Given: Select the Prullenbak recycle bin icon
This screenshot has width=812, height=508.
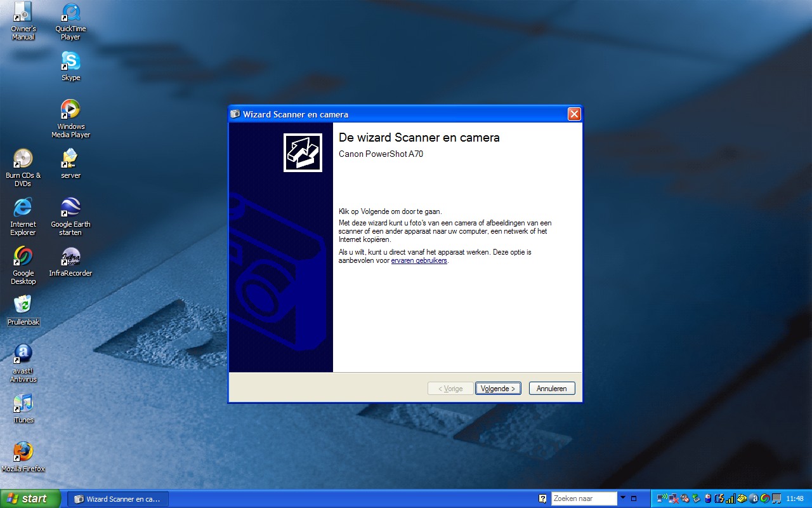Looking at the screenshot, I should [x=23, y=311].
